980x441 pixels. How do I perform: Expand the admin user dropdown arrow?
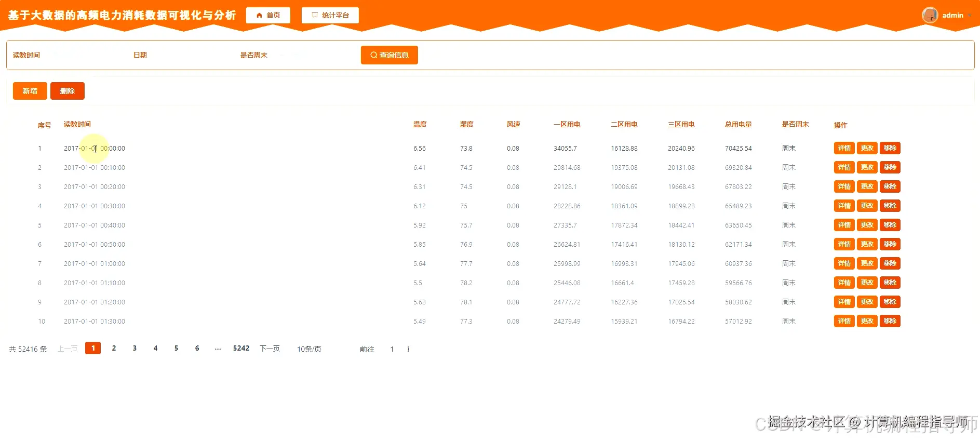(x=970, y=16)
